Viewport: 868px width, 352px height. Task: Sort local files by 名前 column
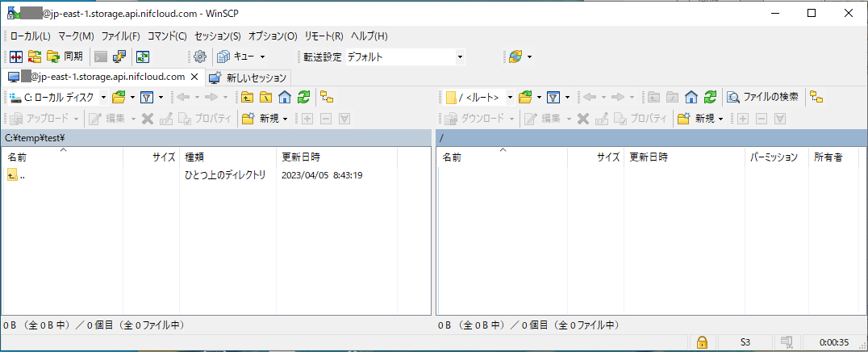(x=63, y=157)
